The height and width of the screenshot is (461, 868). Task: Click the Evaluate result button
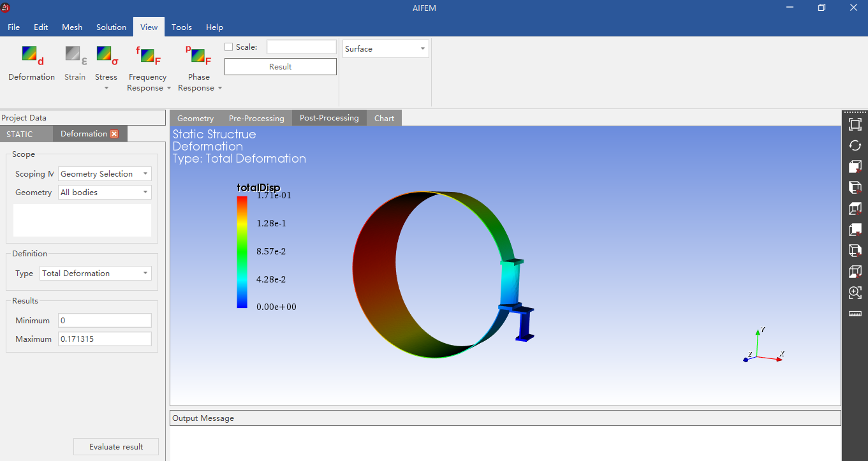click(x=116, y=447)
